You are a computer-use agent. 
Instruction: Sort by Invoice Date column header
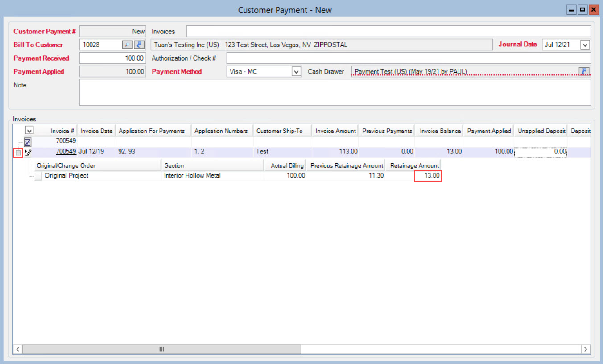96,131
